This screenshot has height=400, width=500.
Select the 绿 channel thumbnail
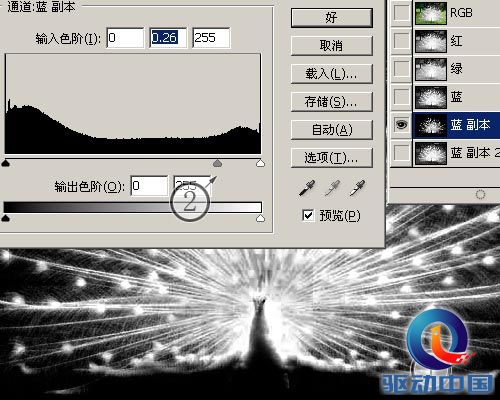tap(431, 69)
